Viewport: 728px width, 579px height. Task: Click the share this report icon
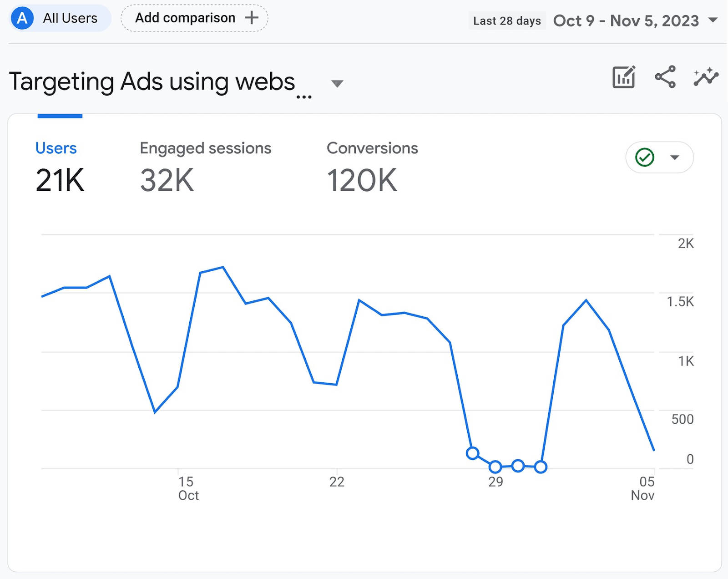(x=665, y=78)
